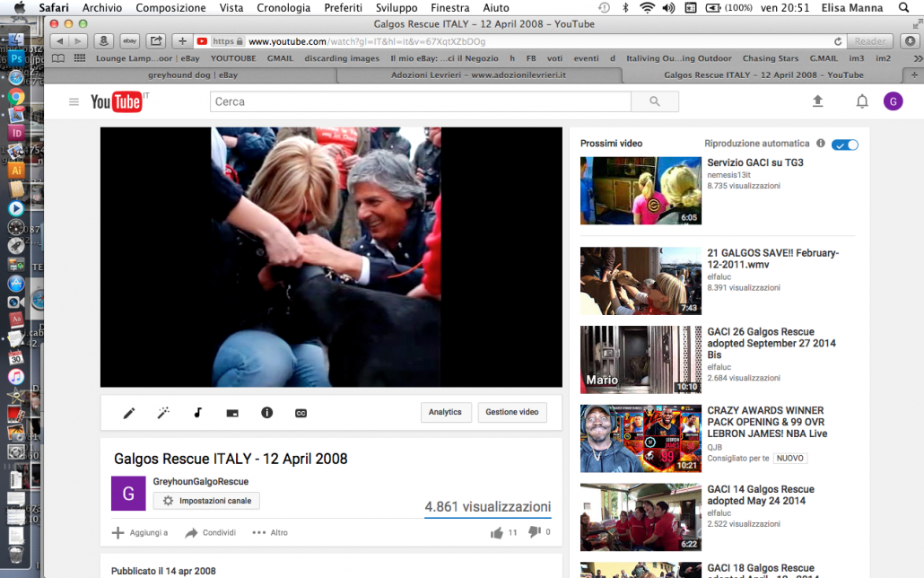Open the Sviluppo menu
Viewport: 924px width, 578px height.
[397, 8]
